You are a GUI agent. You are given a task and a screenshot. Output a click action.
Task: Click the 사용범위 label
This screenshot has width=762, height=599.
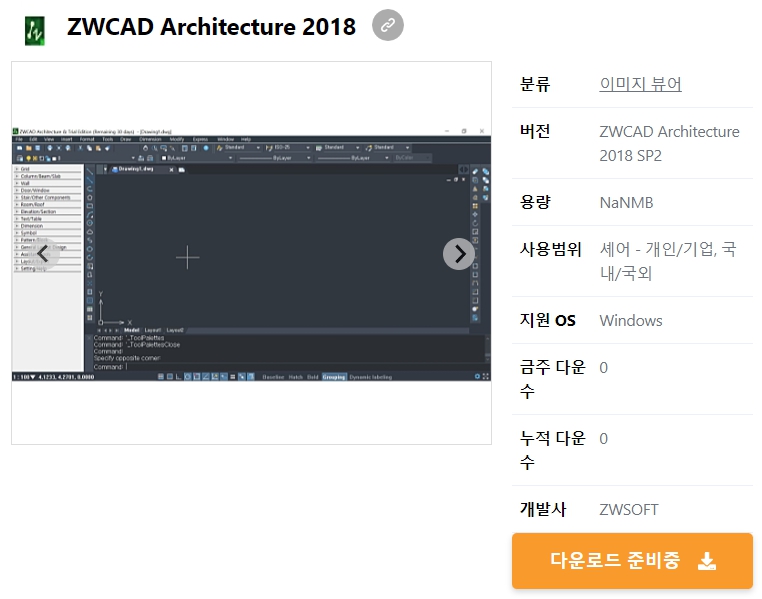pyautogui.click(x=550, y=249)
